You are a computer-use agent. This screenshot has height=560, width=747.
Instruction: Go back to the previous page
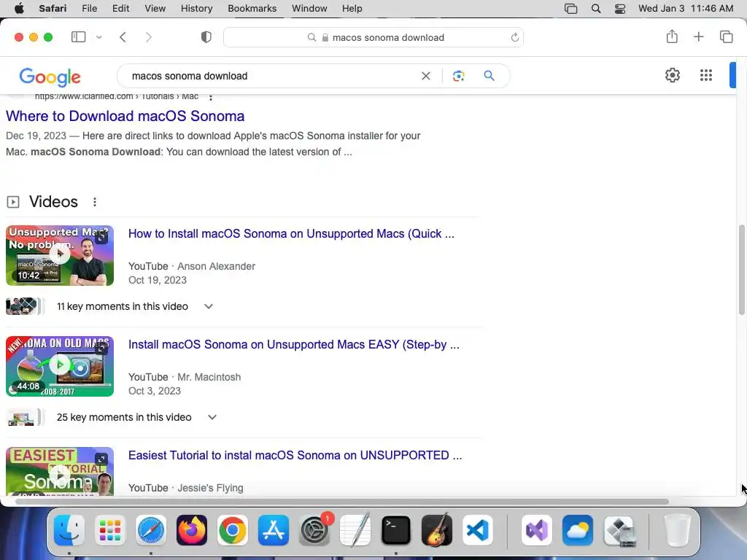(123, 37)
